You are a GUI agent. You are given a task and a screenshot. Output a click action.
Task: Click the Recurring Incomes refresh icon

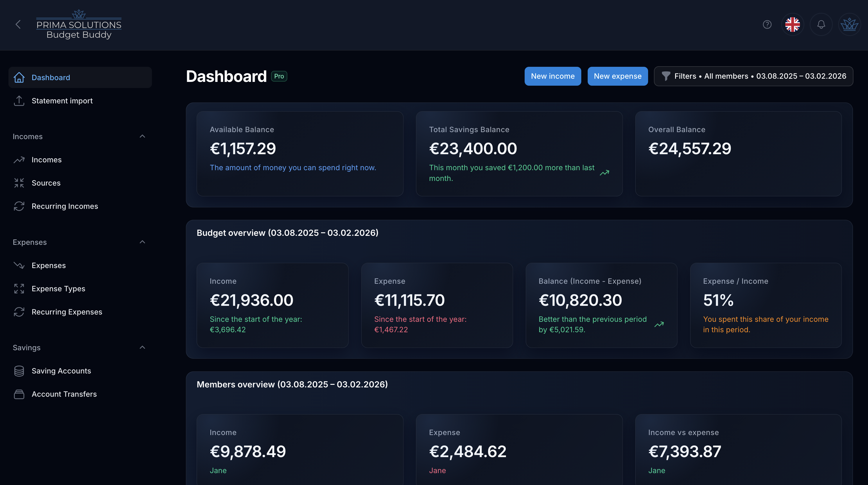[x=19, y=206]
